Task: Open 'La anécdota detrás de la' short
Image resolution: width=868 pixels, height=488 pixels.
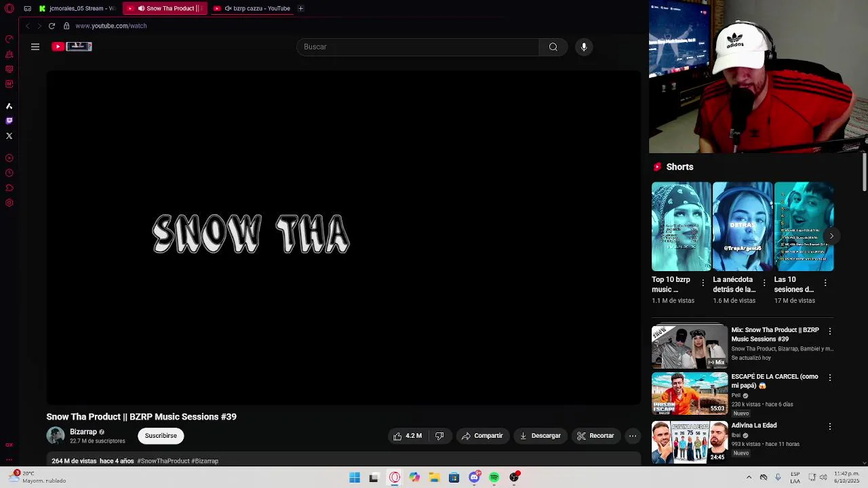Action: pyautogui.click(x=743, y=226)
